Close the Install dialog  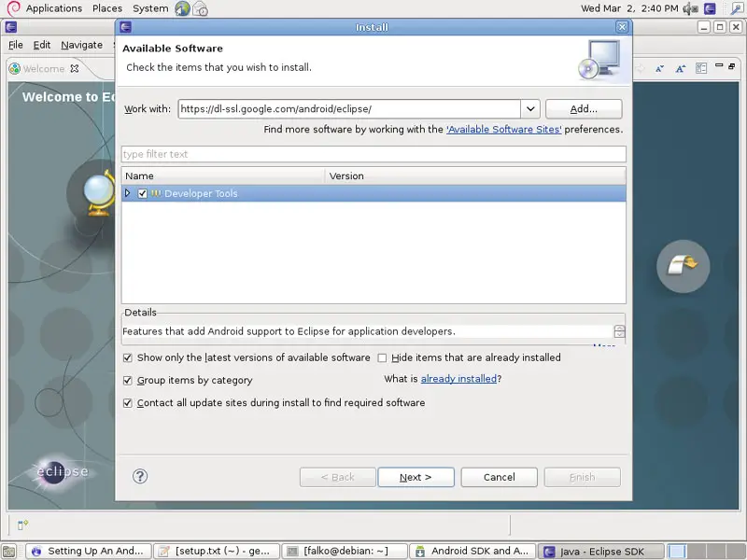pos(622,27)
